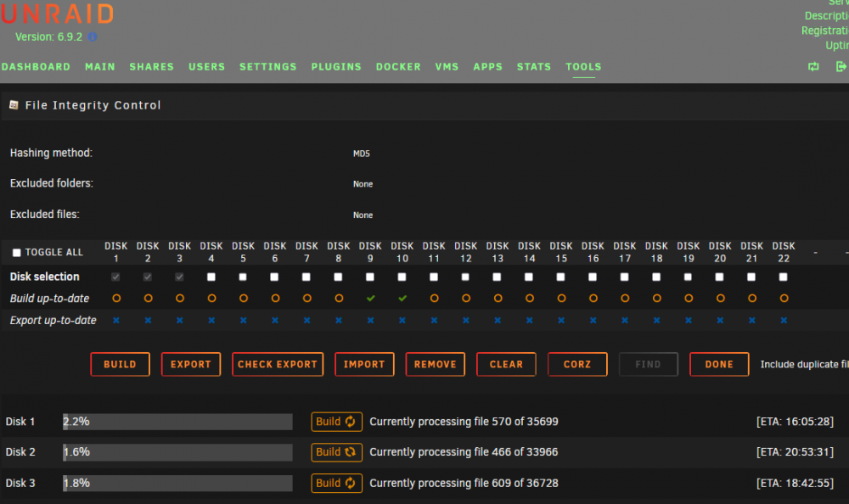Toggle the Disk 2 selection checkbox

pyautogui.click(x=147, y=277)
